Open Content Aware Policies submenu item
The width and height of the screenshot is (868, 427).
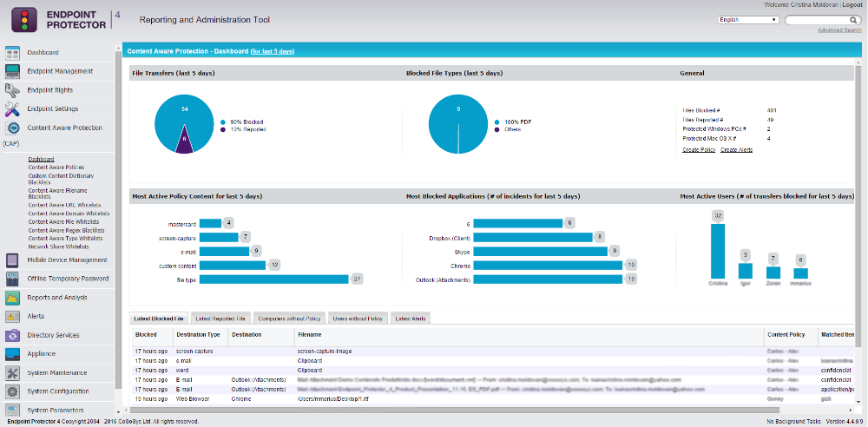point(56,168)
